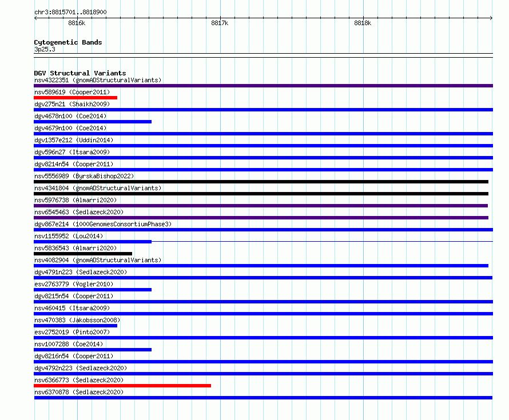Open nsv470383 (Jakobsson2008) variant
The image size is (509, 420).
77,320
